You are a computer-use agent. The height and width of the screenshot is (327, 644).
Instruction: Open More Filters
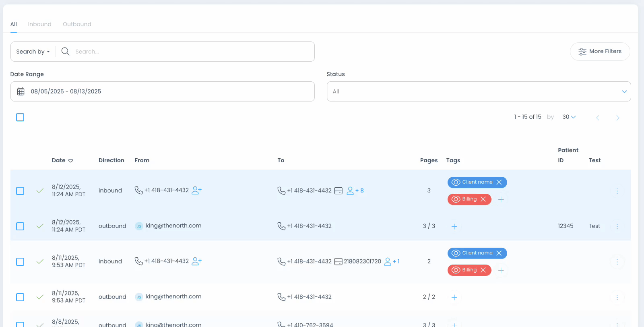(600, 52)
